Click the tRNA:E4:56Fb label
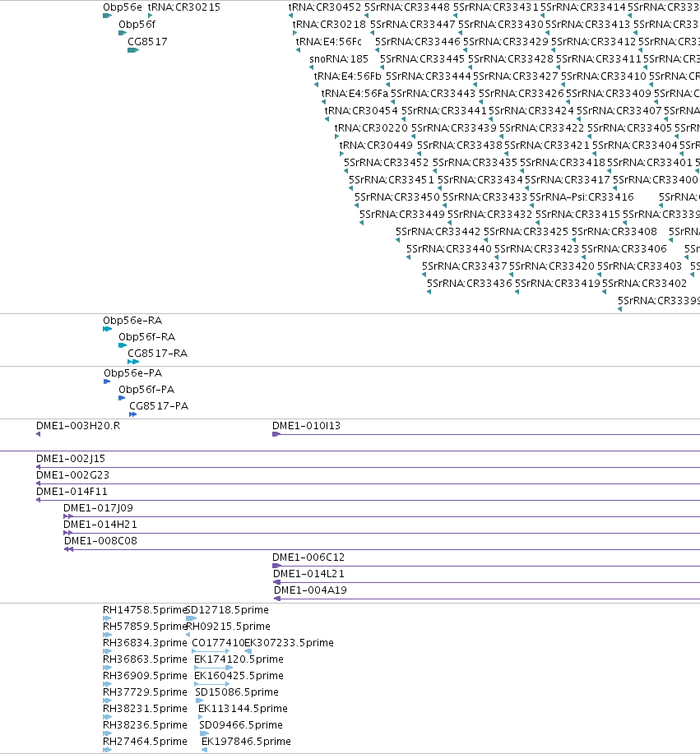Screen dimensions: 700x754 347,76
